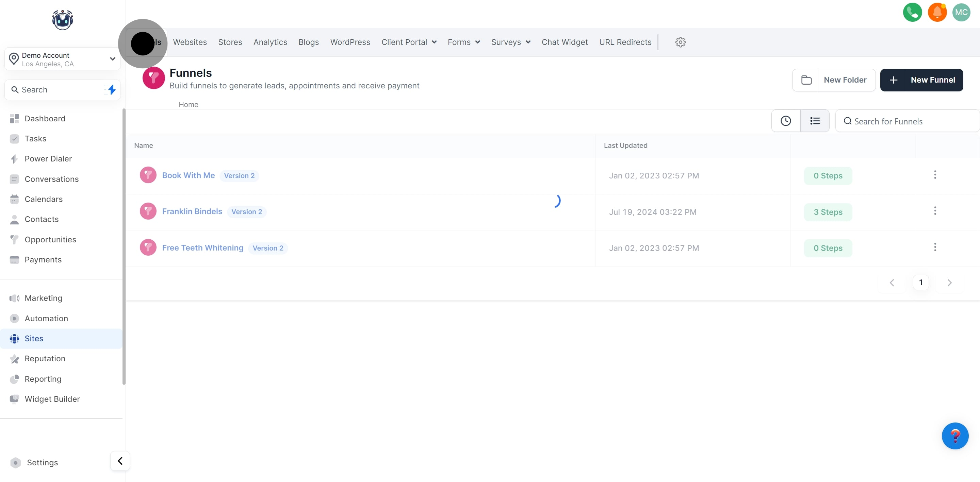This screenshot has width=980, height=482.
Task: Click the blue lightning quick-actions icon
Action: pos(112,90)
